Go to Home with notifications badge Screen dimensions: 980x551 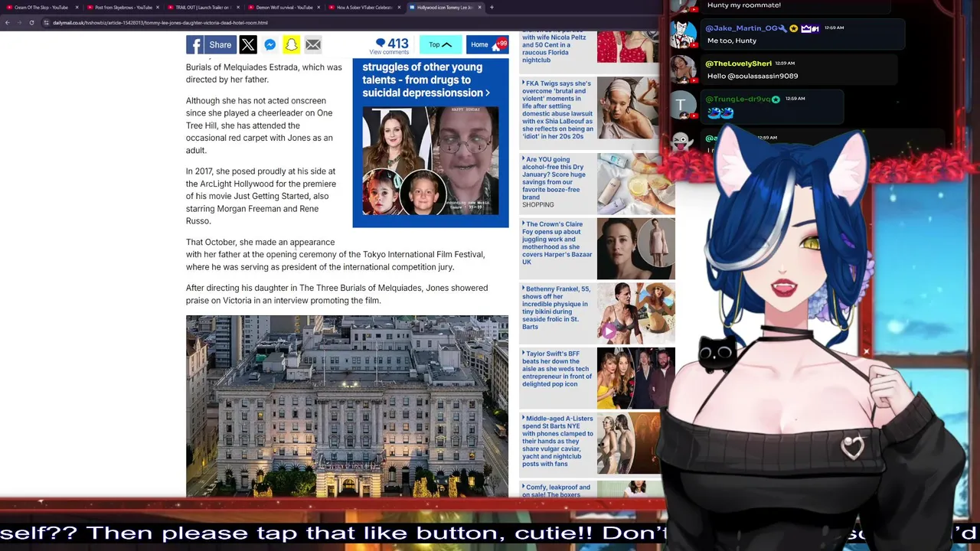[487, 44]
